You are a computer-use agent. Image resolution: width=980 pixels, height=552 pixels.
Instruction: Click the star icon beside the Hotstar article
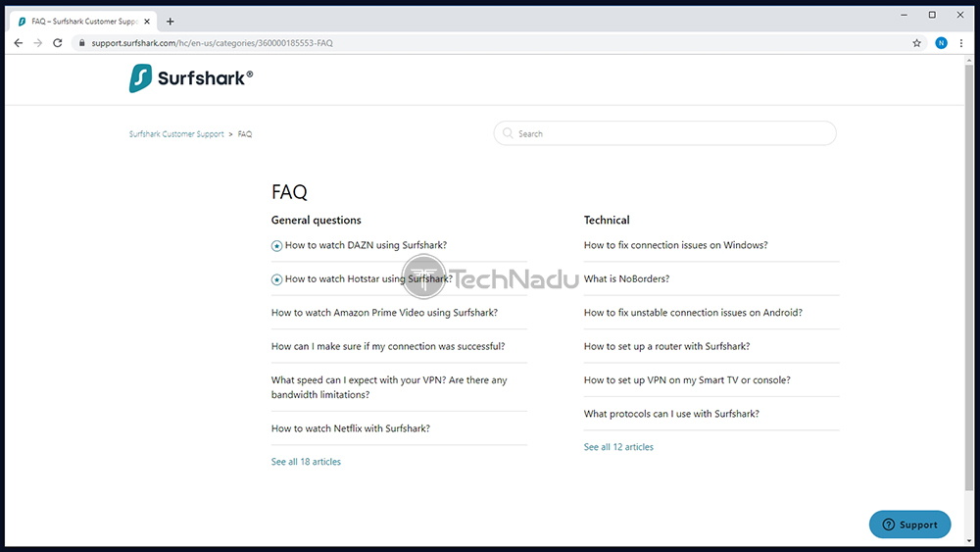point(276,279)
